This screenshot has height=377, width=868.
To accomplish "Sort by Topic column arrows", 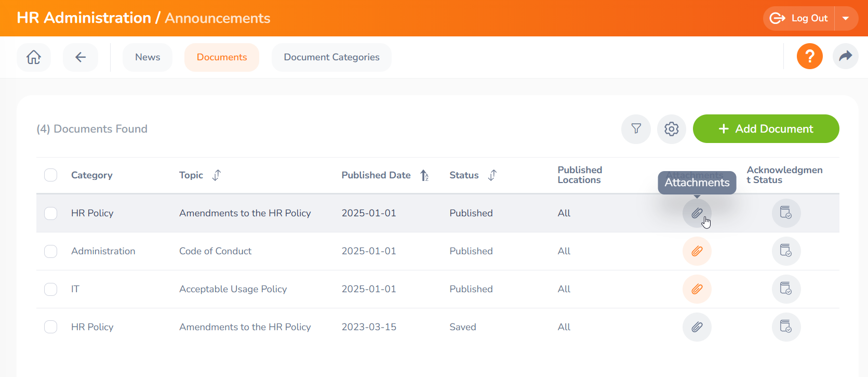I will [x=217, y=175].
